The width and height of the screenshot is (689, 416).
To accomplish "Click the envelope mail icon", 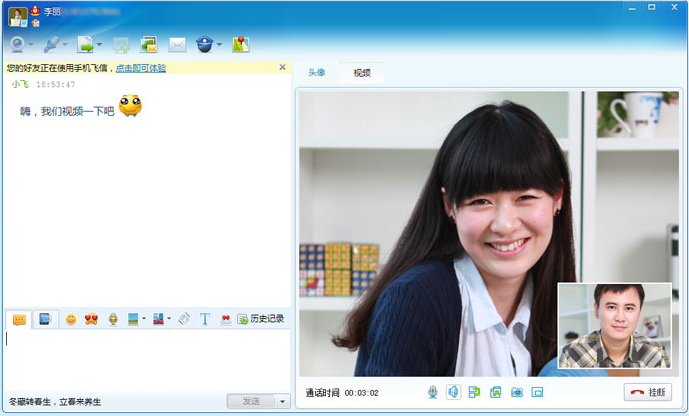I will point(177,44).
